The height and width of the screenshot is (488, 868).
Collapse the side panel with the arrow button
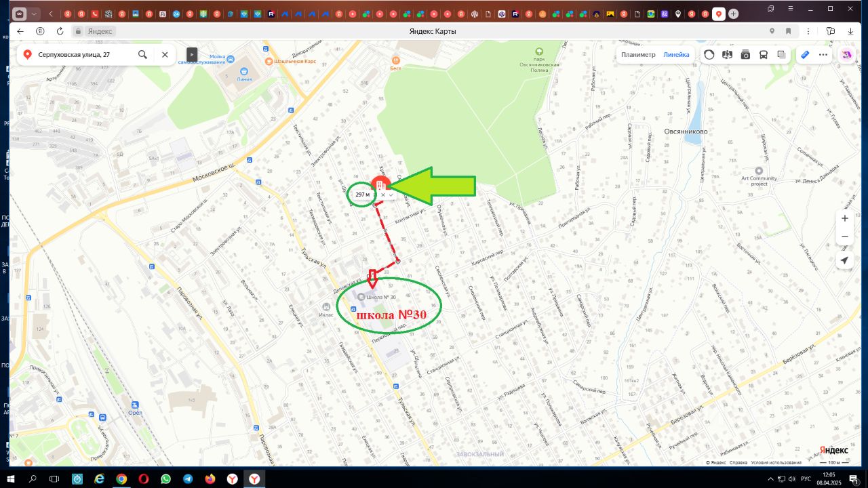coord(192,54)
